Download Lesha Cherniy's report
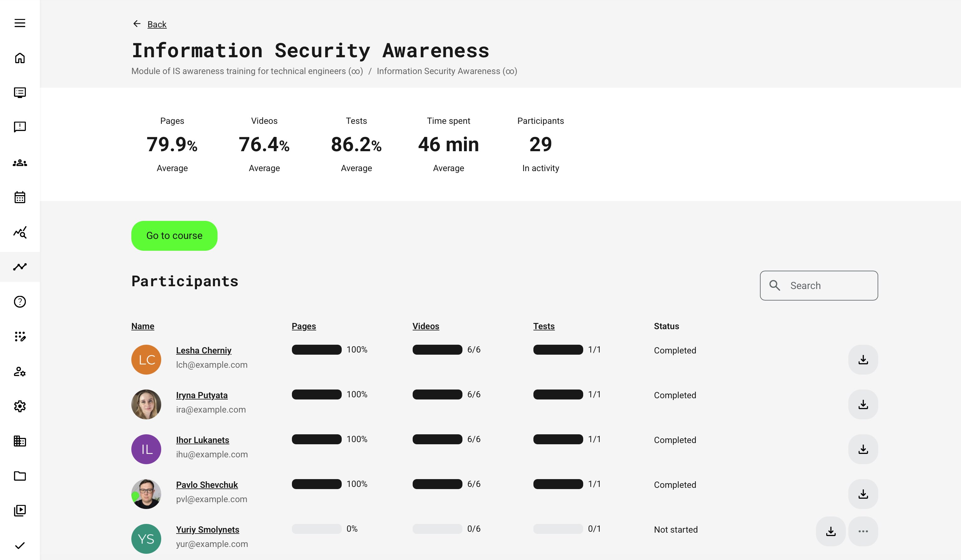 pos(863,359)
